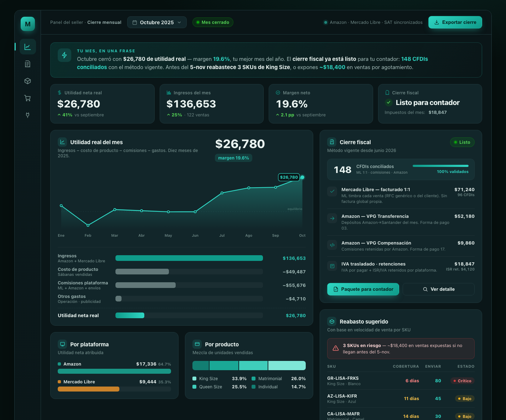Click the M logo in the sidebar
This screenshot has height=420, width=506.
tap(28, 24)
